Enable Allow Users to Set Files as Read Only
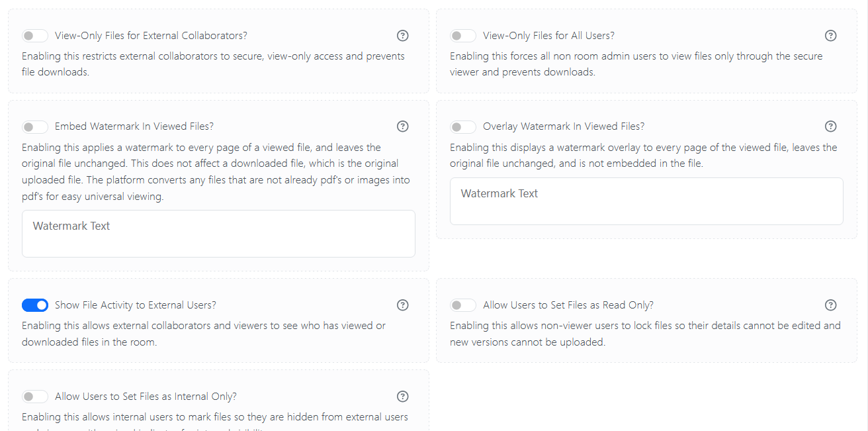 pyautogui.click(x=463, y=305)
